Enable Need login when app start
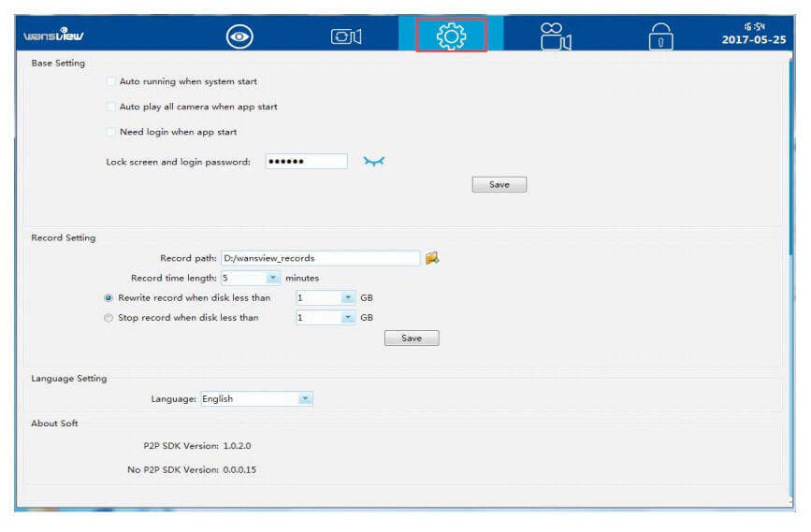The image size is (811, 532). [110, 132]
